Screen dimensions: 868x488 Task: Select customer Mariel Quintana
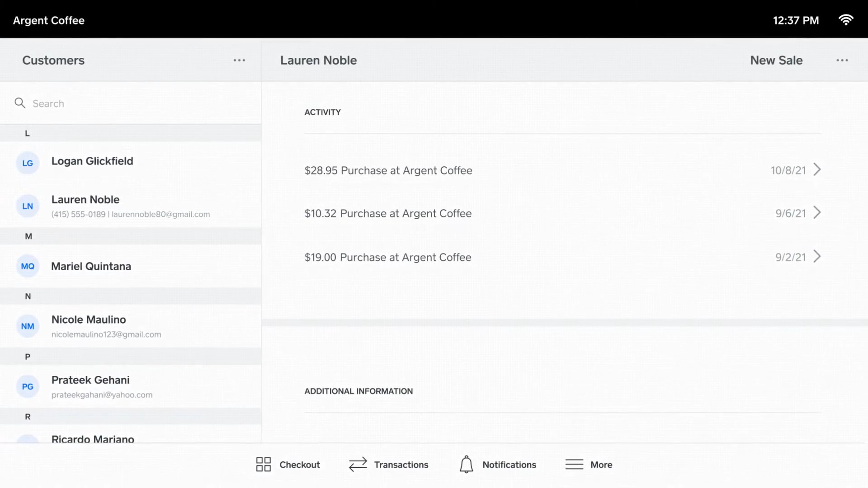point(91,266)
